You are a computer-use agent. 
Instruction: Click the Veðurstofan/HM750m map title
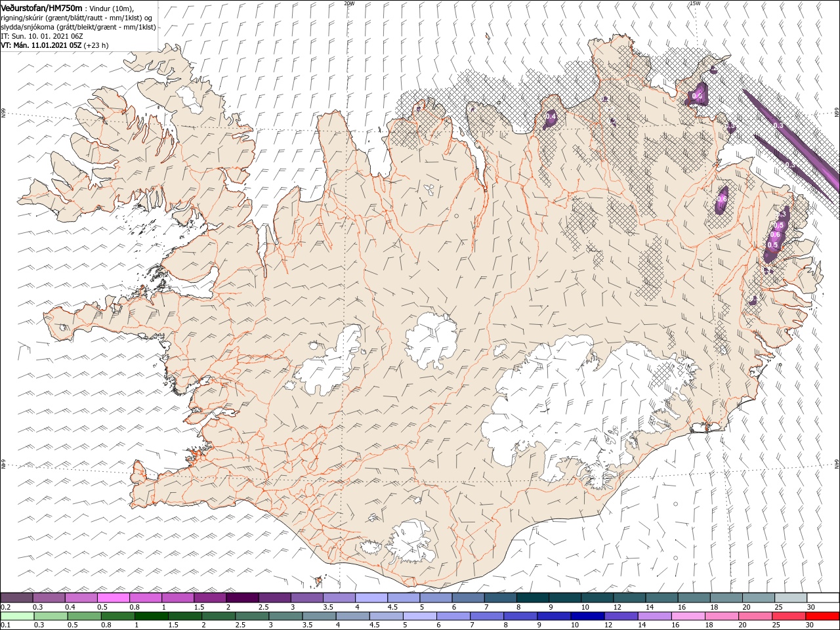click(41, 8)
